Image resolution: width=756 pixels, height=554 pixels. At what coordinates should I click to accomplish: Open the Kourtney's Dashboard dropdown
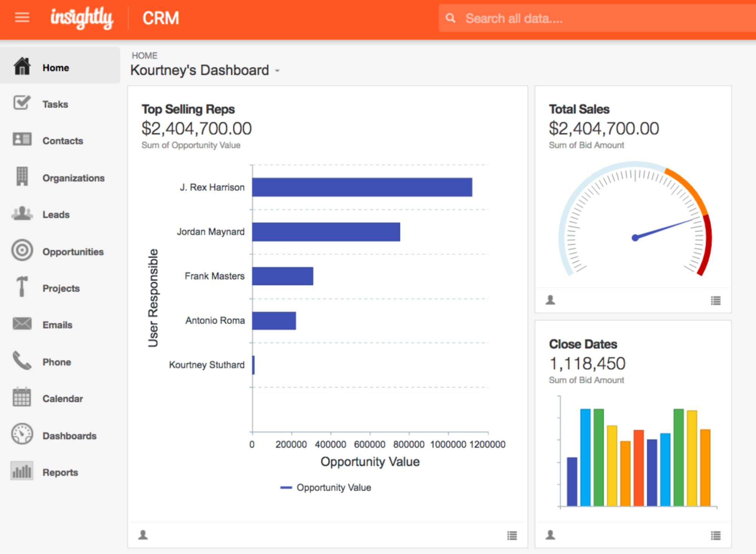click(277, 71)
